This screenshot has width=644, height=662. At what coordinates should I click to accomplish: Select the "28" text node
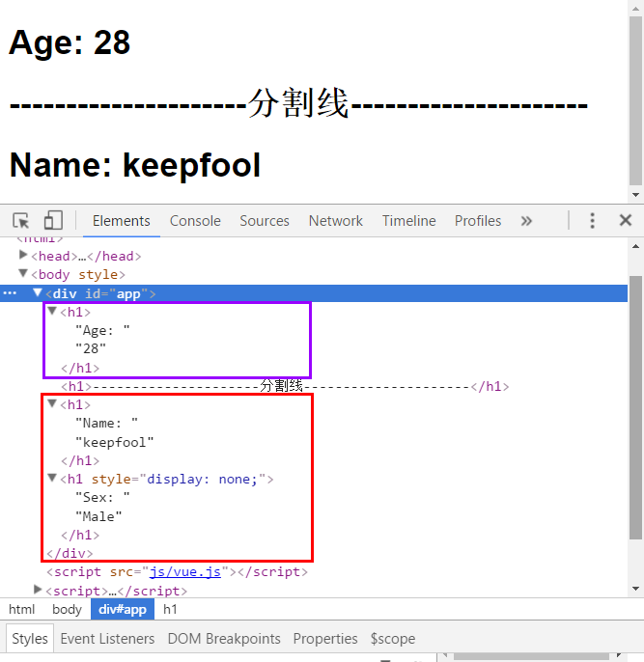pos(91,348)
